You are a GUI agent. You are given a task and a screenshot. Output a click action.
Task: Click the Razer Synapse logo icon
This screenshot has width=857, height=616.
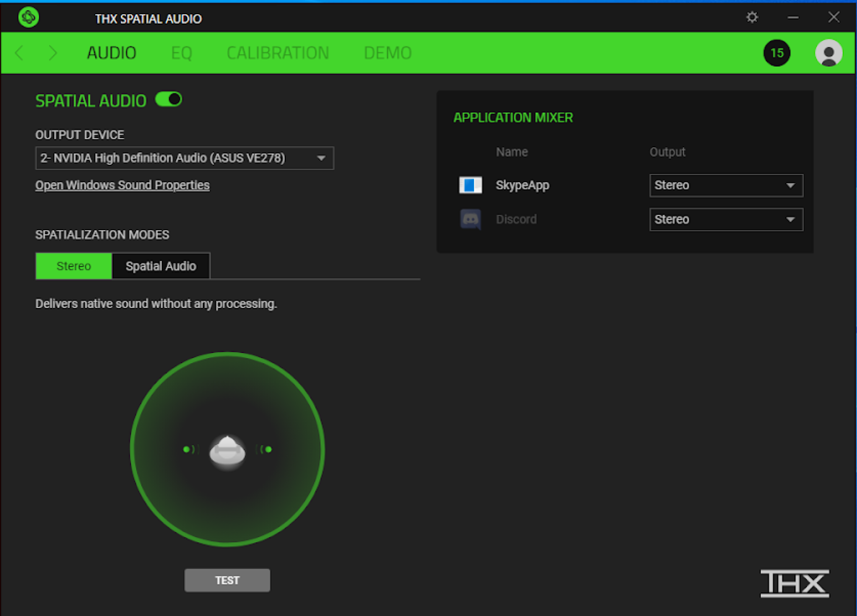[x=29, y=18]
